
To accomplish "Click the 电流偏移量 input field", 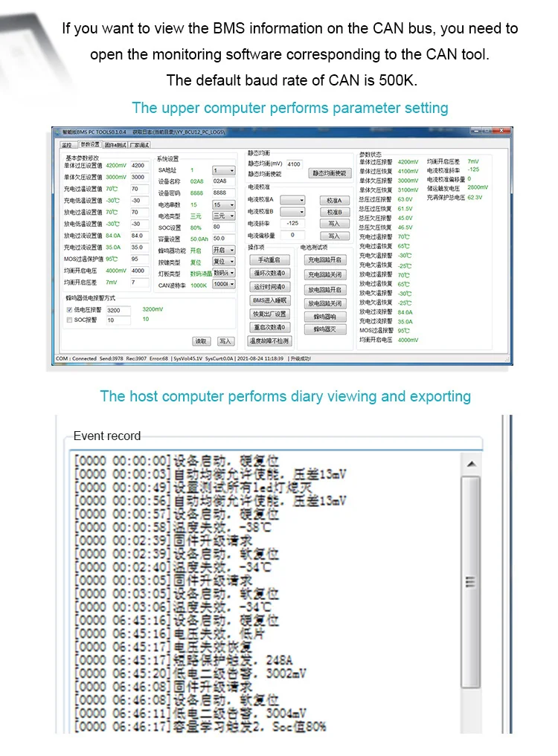I will coord(292,236).
